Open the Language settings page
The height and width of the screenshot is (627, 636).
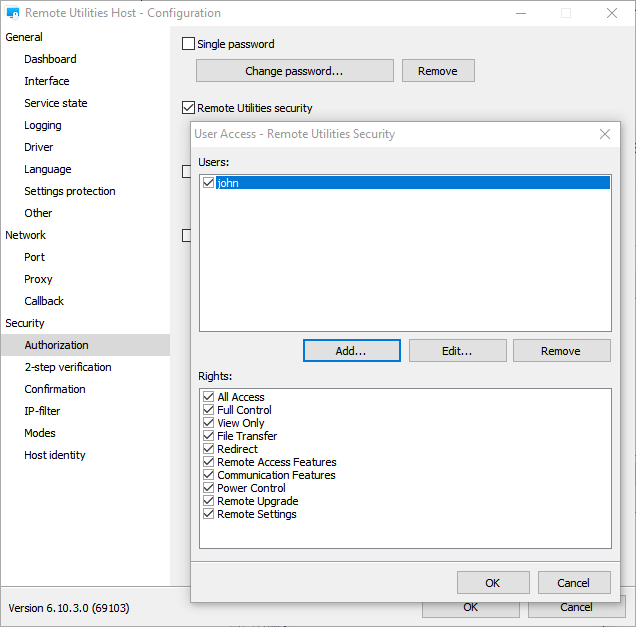(x=47, y=169)
